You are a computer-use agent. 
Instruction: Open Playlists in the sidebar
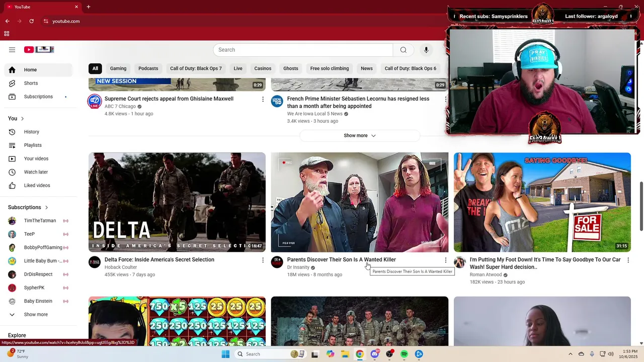pyautogui.click(x=38, y=145)
